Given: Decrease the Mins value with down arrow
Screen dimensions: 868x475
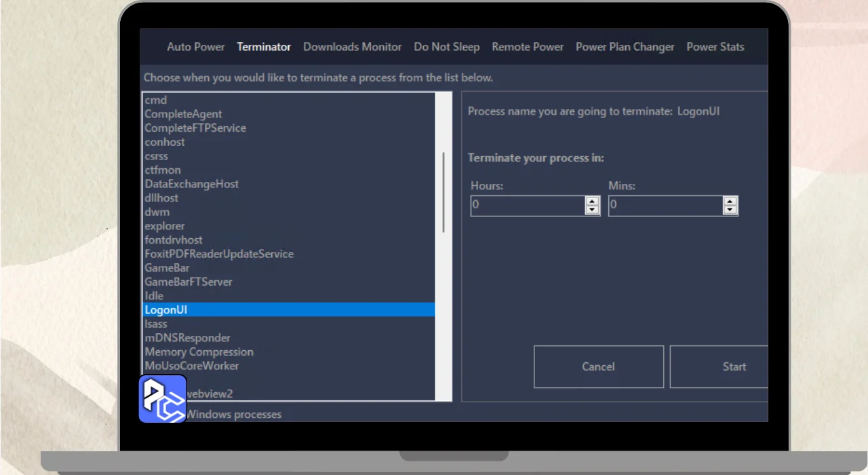Looking at the screenshot, I should 730,210.
